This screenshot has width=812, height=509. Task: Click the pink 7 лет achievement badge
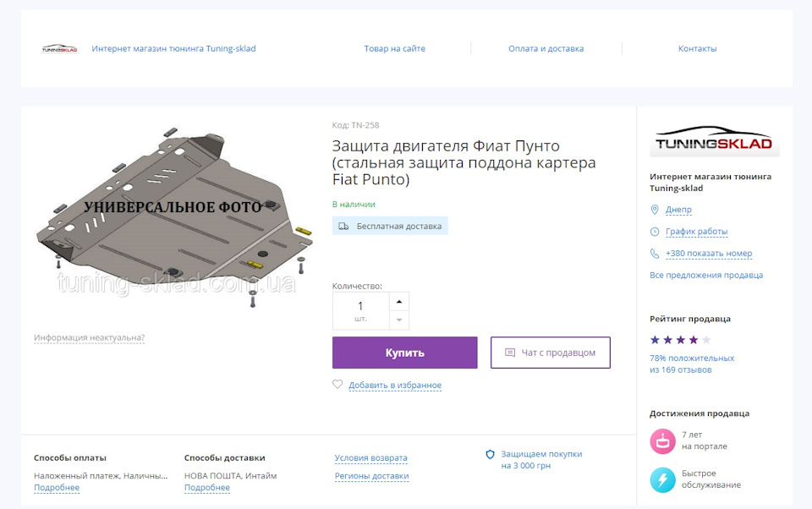point(663,441)
